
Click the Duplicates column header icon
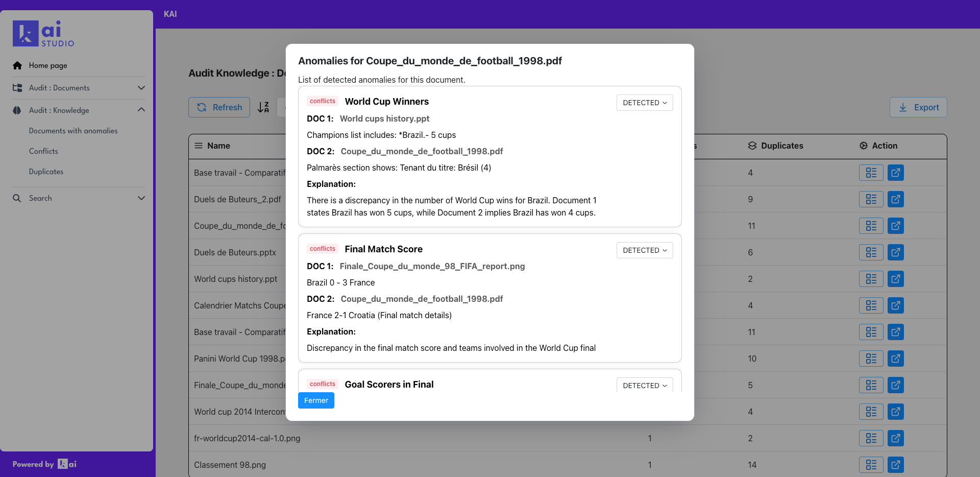click(752, 146)
